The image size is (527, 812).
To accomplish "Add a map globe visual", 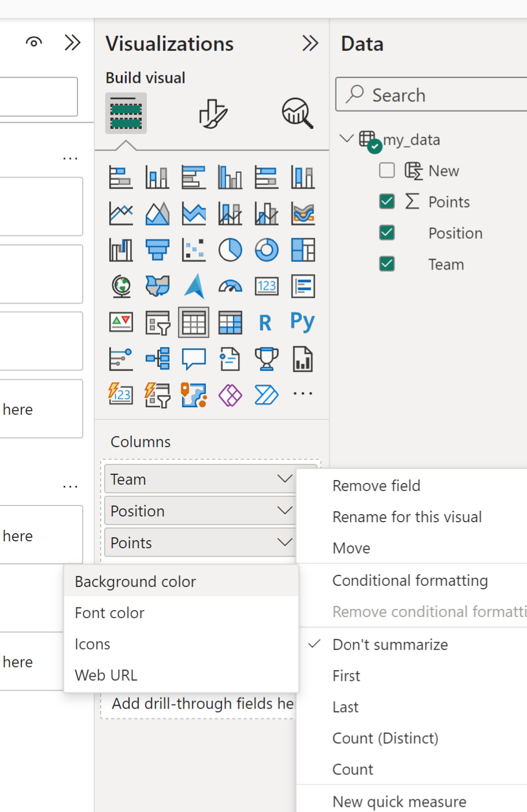I will point(121,286).
